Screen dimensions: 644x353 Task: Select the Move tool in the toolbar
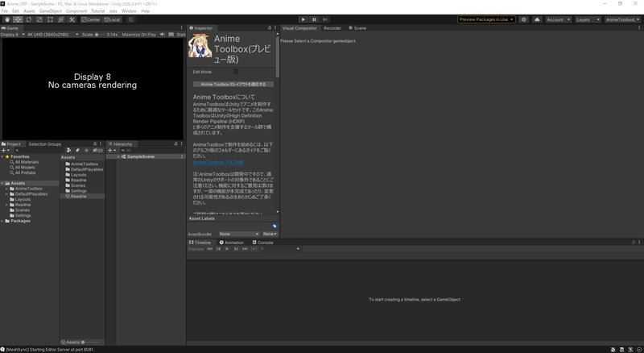(x=18, y=20)
